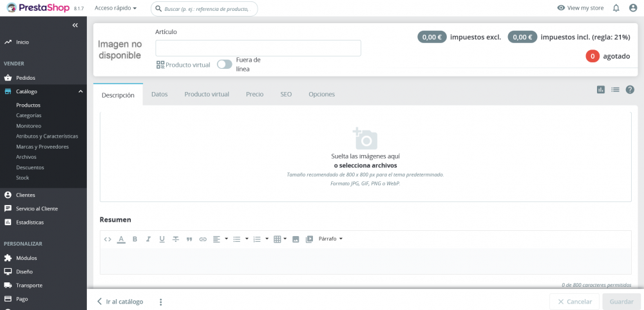The width and height of the screenshot is (644, 310).
Task: Open Descuentos submenu item
Action: point(30,167)
